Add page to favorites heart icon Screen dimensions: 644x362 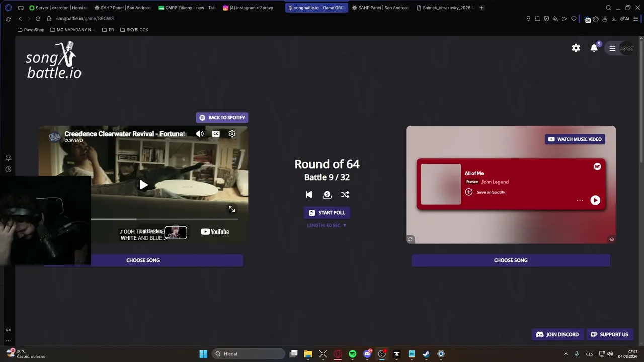(x=574, y=19)
